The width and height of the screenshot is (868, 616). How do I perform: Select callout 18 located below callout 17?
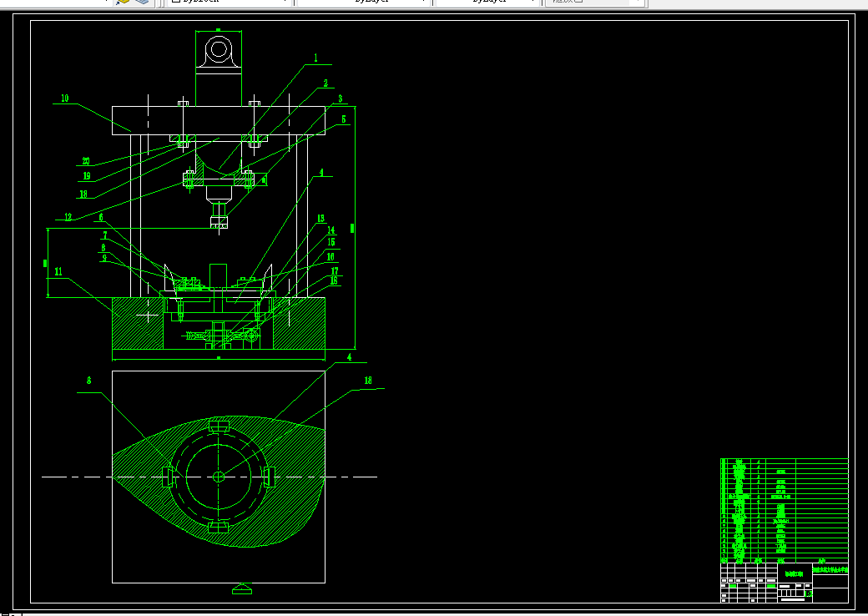(x=334, y=280)
